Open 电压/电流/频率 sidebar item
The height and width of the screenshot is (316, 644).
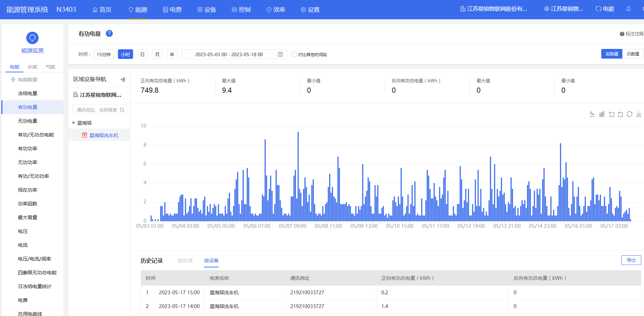click(x=32, y=259)
